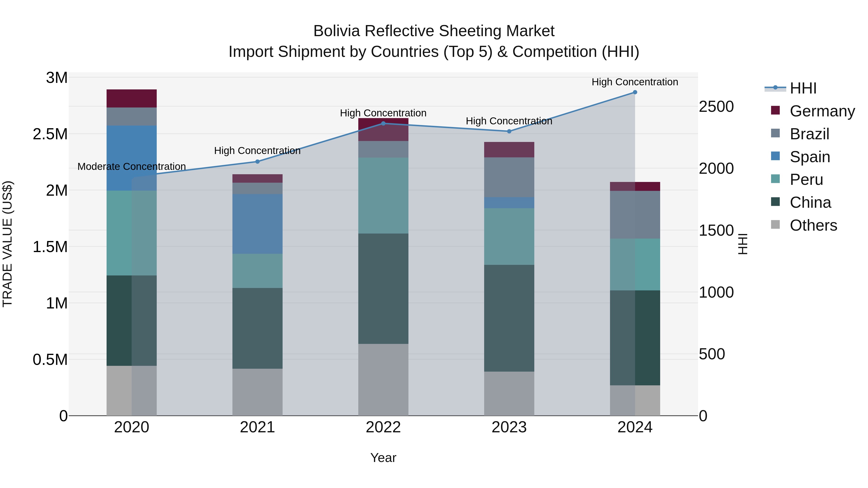
Task: Toggle the Spain legend entry
Action: [x=800, y=157]
